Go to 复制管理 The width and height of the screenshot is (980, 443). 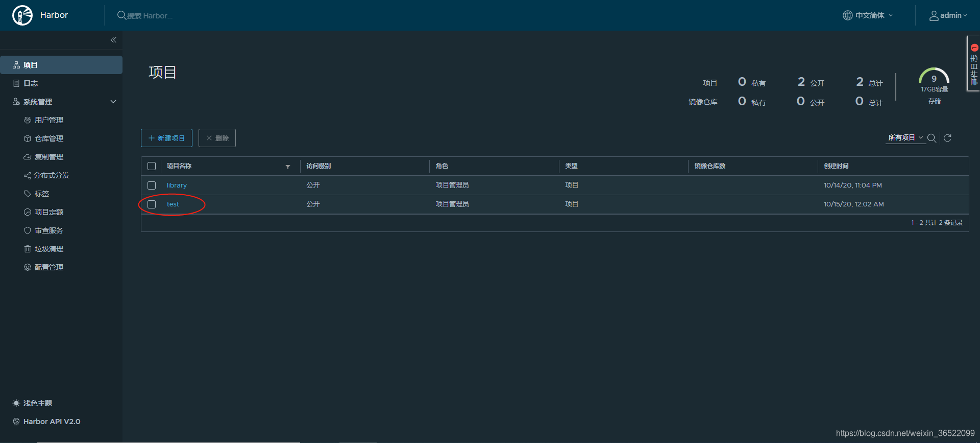[49, 157]
